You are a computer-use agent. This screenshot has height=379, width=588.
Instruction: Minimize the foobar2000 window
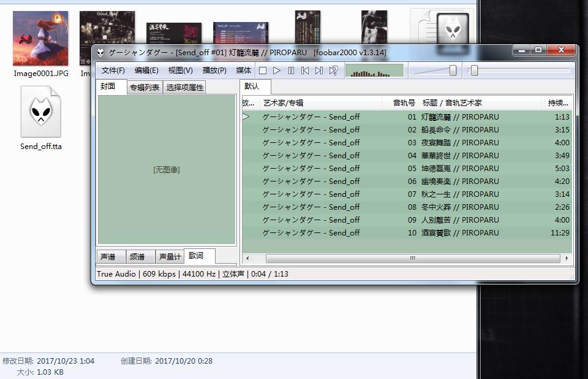pyautogui.click(x=521, y=50)
